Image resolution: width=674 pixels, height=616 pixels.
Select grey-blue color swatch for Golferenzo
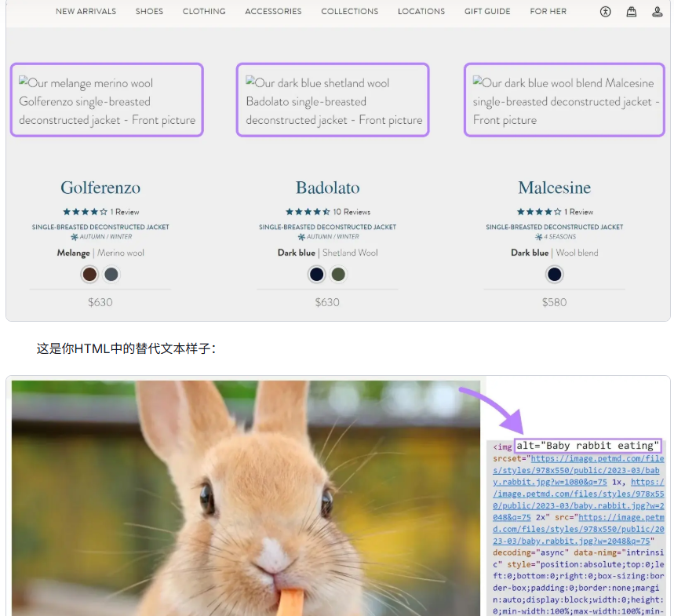pyautogui.click(x=111, y=274)
